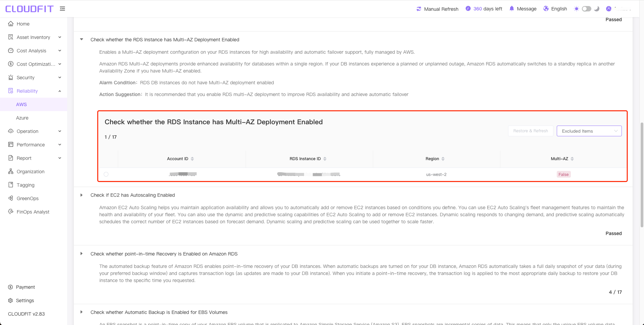The height and width of the screenshot is (325, 644).
Task: Click the CLOUDFIT logo
Action: pyautogui.click(x=29, y=9)
